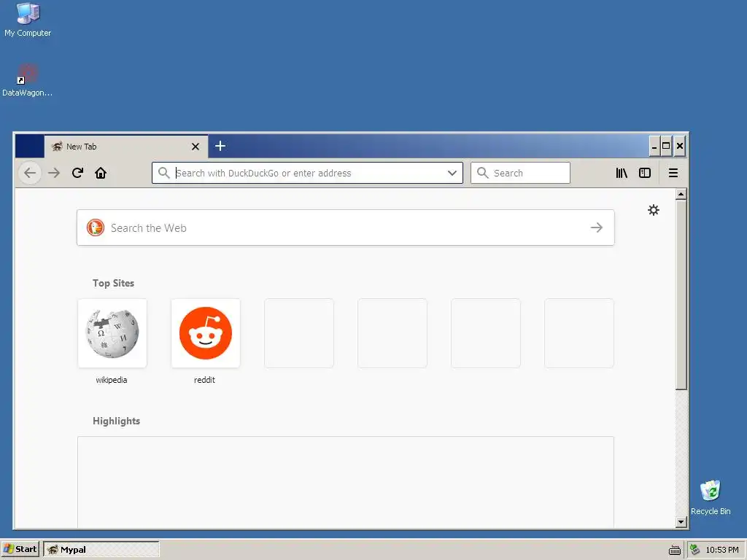Toggle the sidebar view icon
Viewport: 747px width, 560px height.
[x=645, y=173]
